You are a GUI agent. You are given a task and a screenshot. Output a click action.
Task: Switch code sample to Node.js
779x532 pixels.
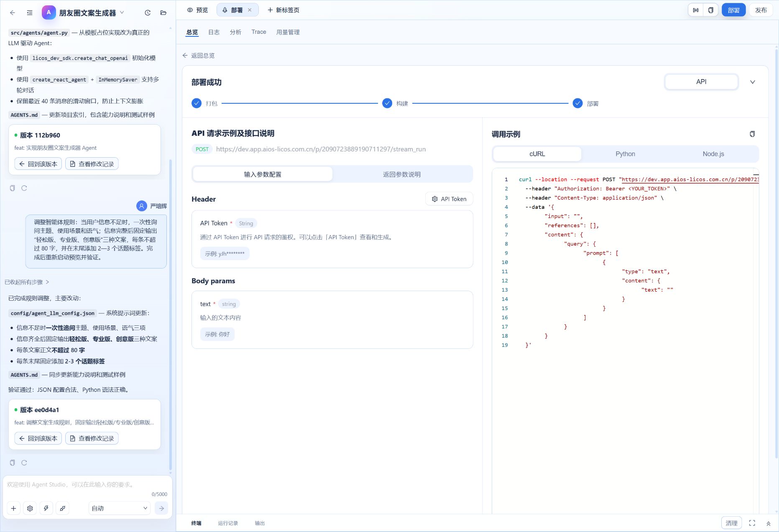(x=713, y=154)
